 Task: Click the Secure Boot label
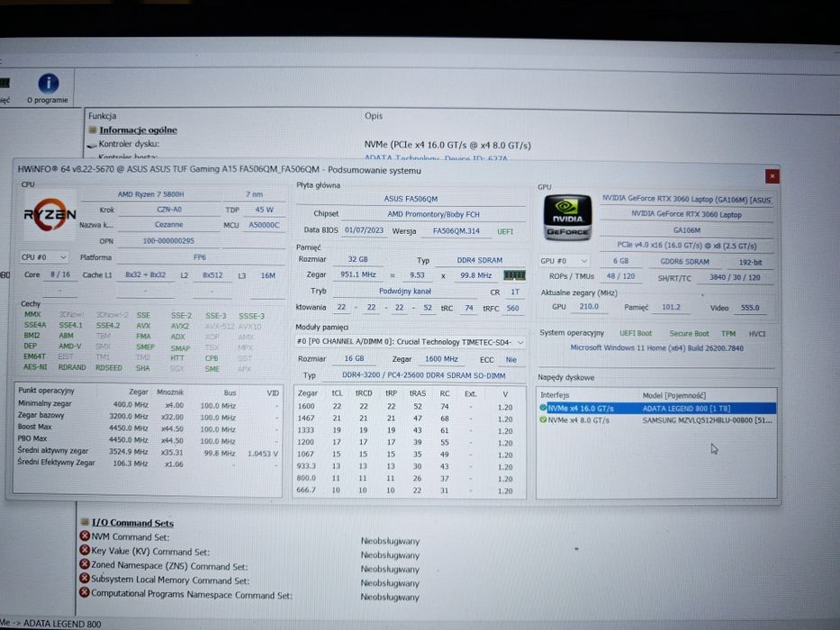[x=689, y=333]
